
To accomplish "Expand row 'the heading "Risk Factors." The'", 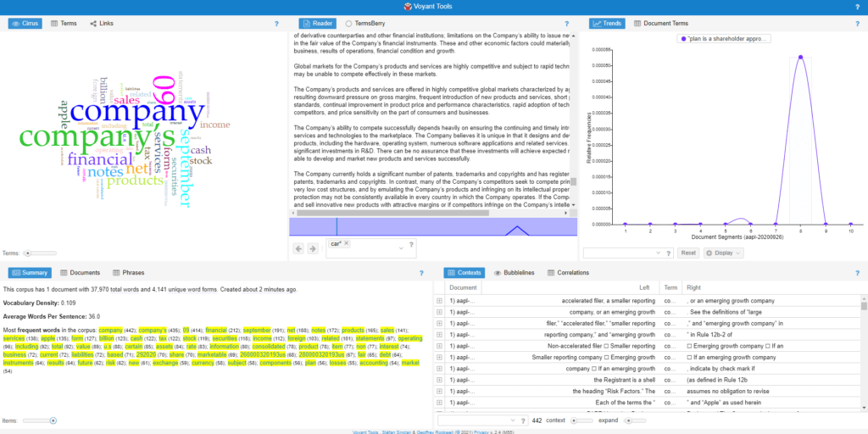I will click(x=440, y=391).
